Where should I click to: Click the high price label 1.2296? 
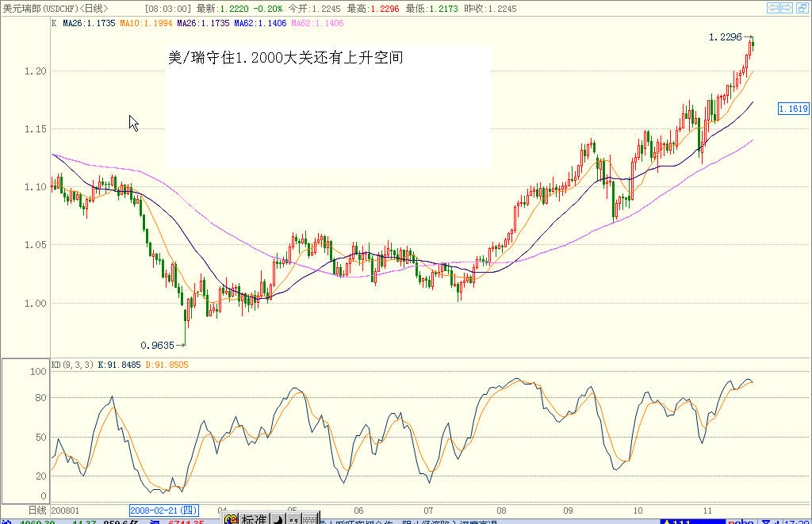tap(726, 36)
